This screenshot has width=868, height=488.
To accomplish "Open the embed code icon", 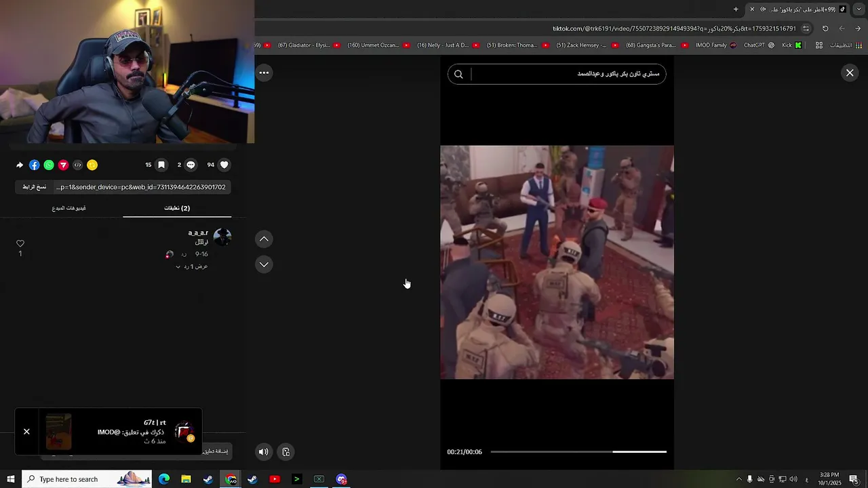I will tap(77, 165).
